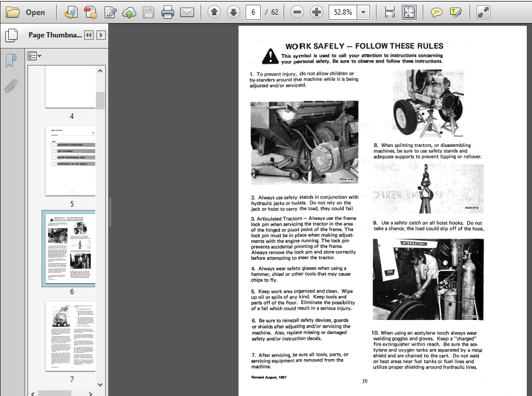Click the Save floppy disk icon

(x=148, y=12)
